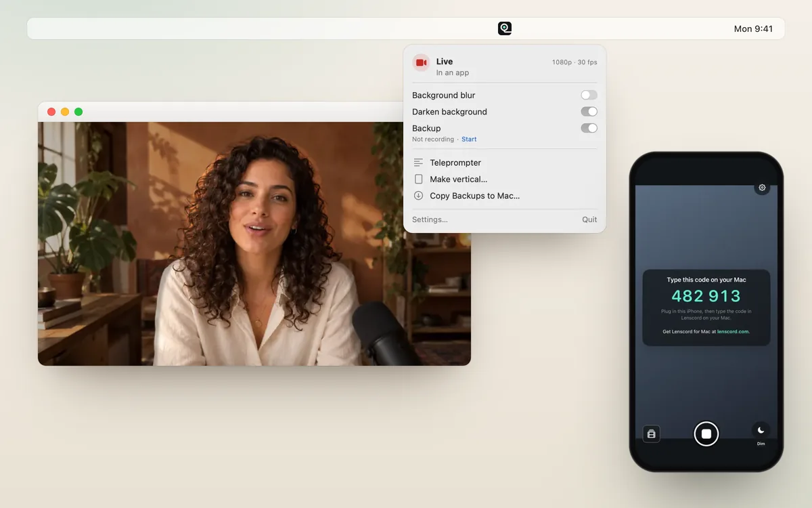812x508 pixels.
Task: Click the 'In an app' subtitle
Action: click(x=453, y=72)
